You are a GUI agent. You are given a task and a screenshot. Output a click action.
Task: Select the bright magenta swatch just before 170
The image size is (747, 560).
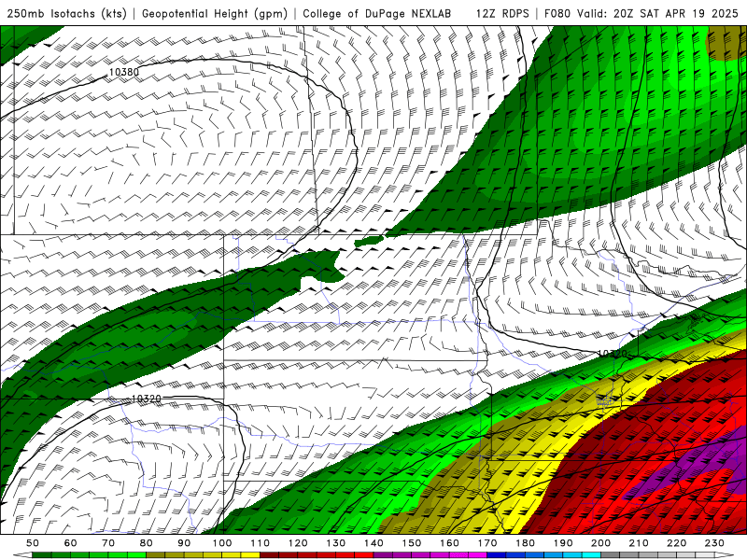click(x=477, y=555)
